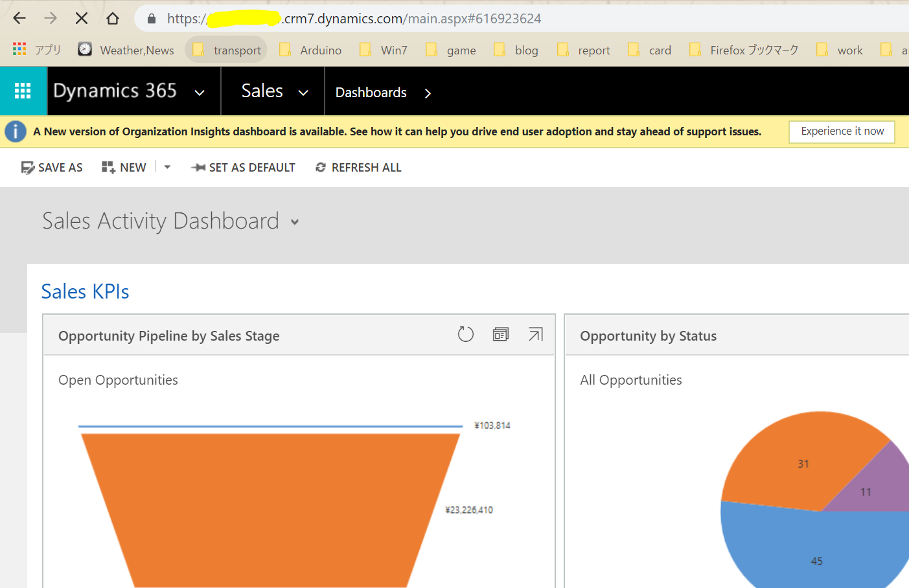The height and width of the screenshot is (588, 909).
Task: Expand the Dashboards breadcrumb chevron
Action: click(428, 93)
